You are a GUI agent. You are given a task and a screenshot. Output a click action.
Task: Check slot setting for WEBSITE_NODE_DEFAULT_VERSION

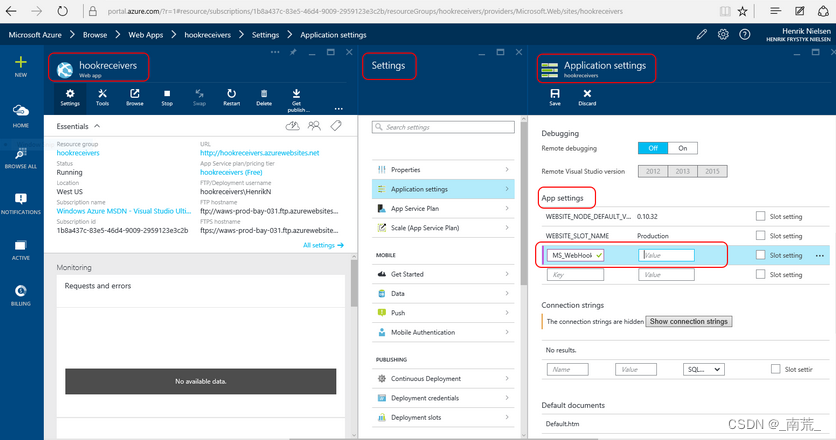coord(760,216)
